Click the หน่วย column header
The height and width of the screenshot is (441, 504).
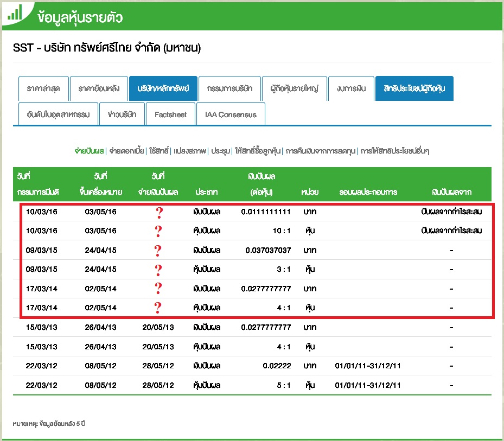tap(310, 192)
